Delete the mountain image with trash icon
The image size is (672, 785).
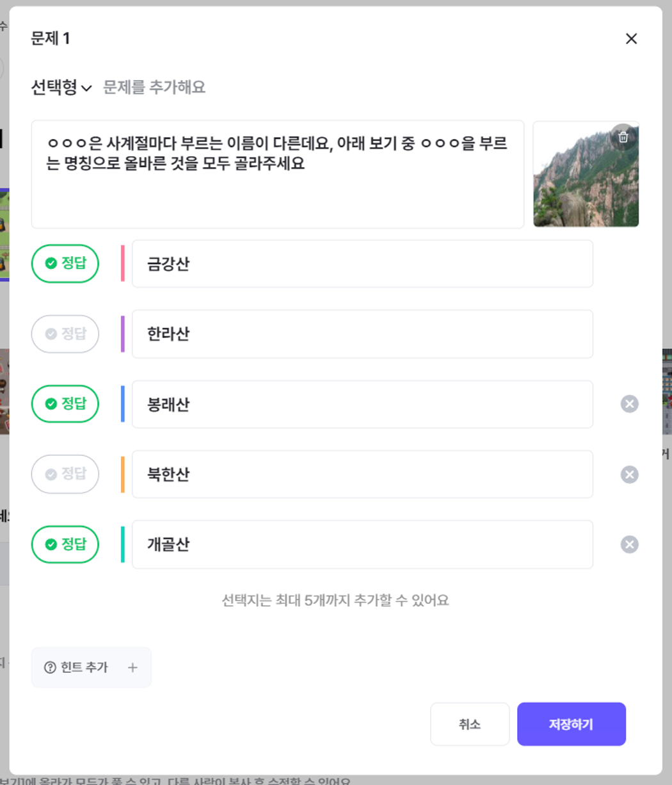[x=623, y=136]
